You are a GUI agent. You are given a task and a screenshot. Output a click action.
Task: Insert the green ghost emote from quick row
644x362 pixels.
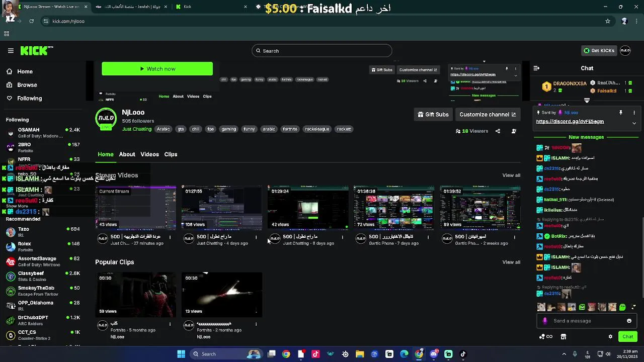(x=622, y=307)
